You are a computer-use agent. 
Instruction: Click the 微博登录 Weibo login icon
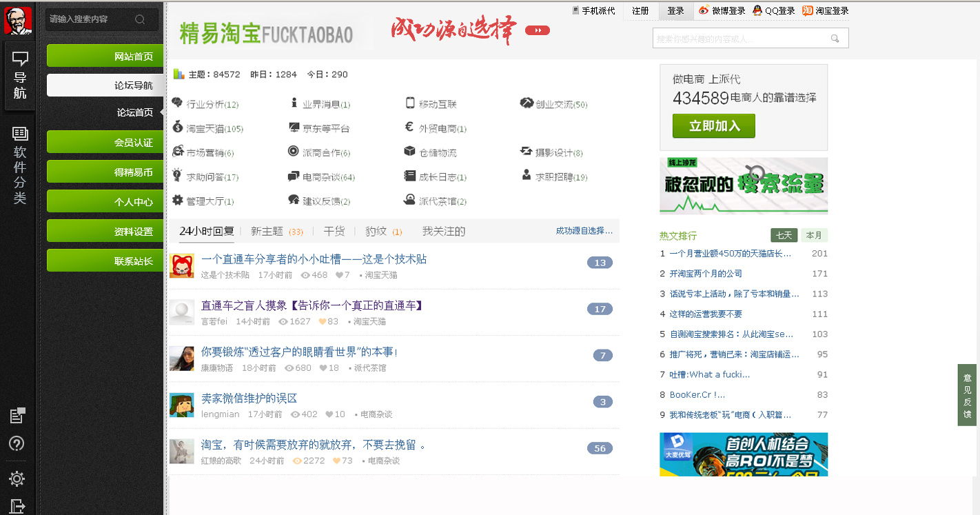coord(704,10)
